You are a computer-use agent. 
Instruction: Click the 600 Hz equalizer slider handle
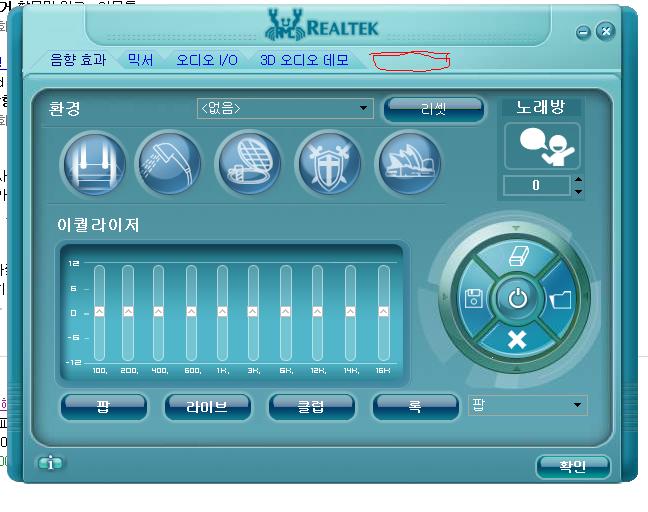[x=191, y=311]
